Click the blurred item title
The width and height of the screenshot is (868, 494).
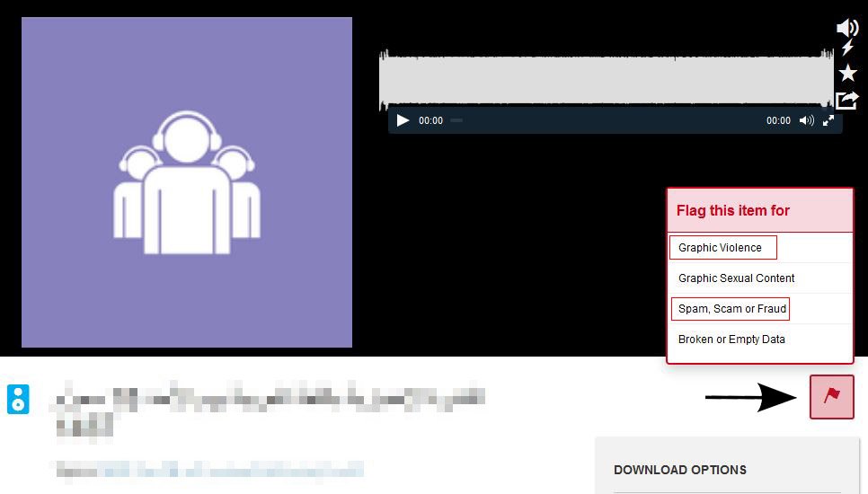269,410
